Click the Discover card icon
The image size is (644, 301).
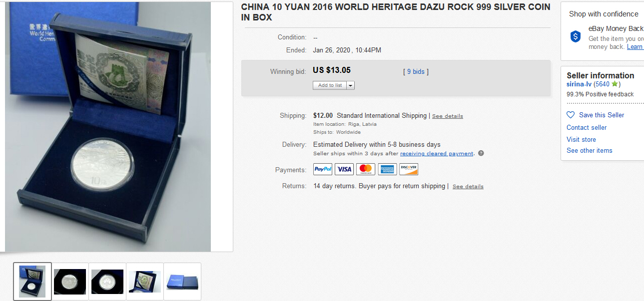(x=409, y=169)
